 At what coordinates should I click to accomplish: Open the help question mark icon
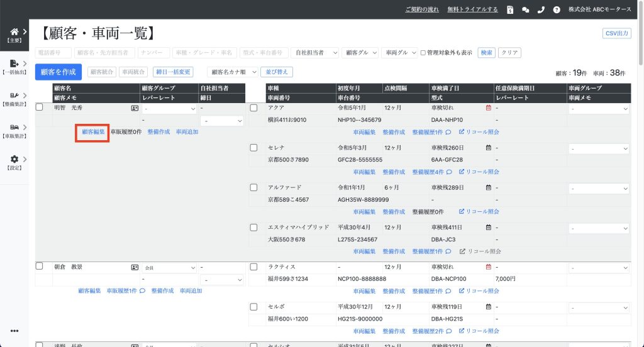(557, 9)
